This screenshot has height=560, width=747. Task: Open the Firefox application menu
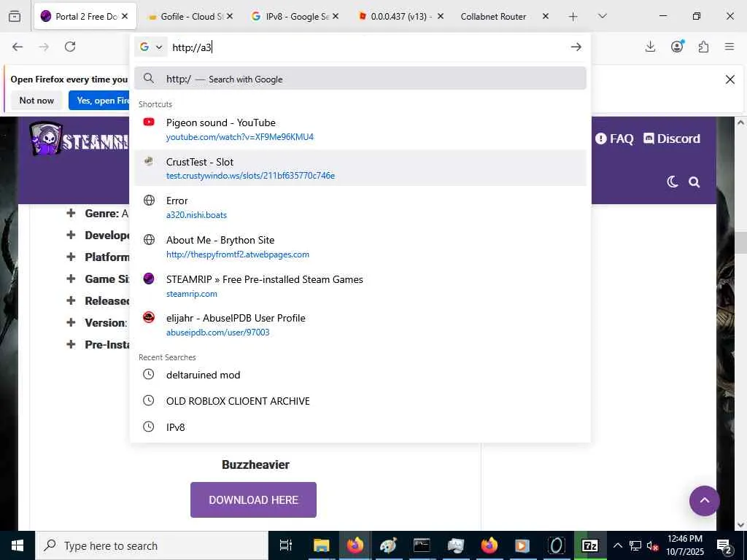729,47
